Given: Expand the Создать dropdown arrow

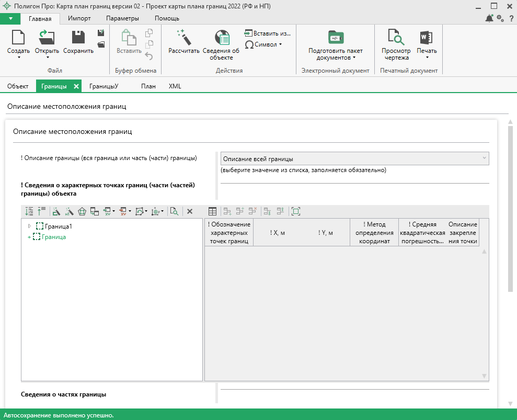Looking at the screenshot, I should click(19, 58).
